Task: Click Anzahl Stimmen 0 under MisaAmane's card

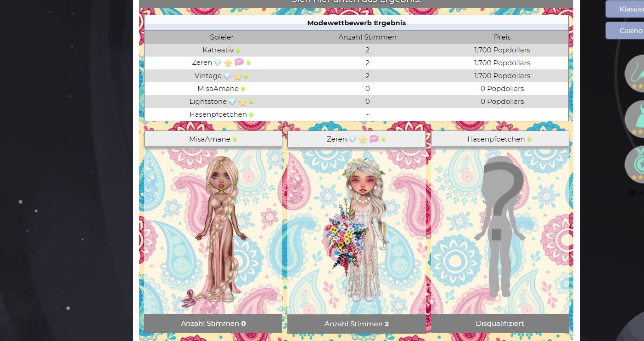Action: click(213, 324)
